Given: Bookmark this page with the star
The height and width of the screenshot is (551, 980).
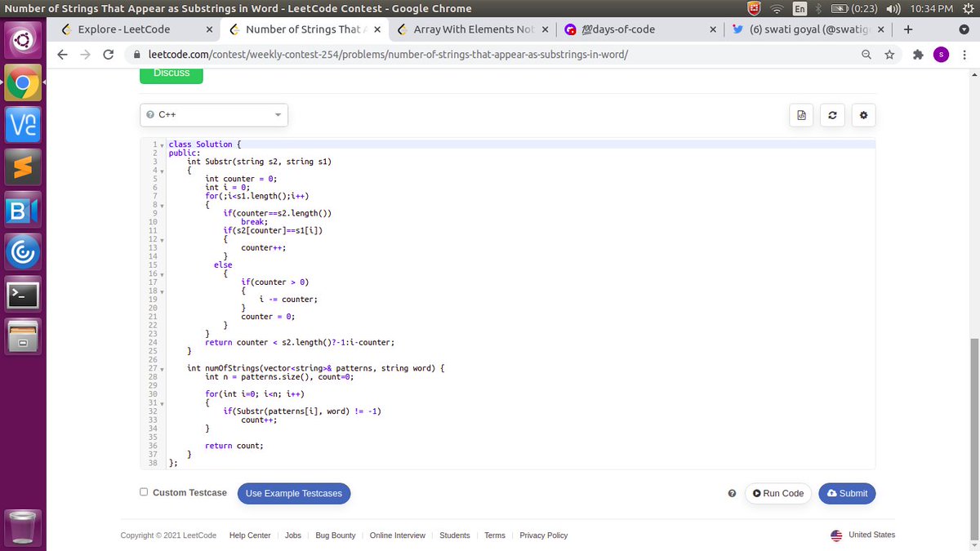Looking at the screenshot, I should coord(889,55).
